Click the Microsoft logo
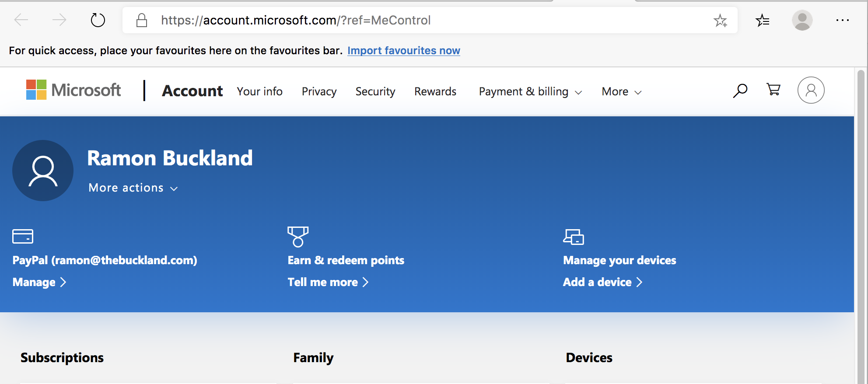 [x=73, y=90]
